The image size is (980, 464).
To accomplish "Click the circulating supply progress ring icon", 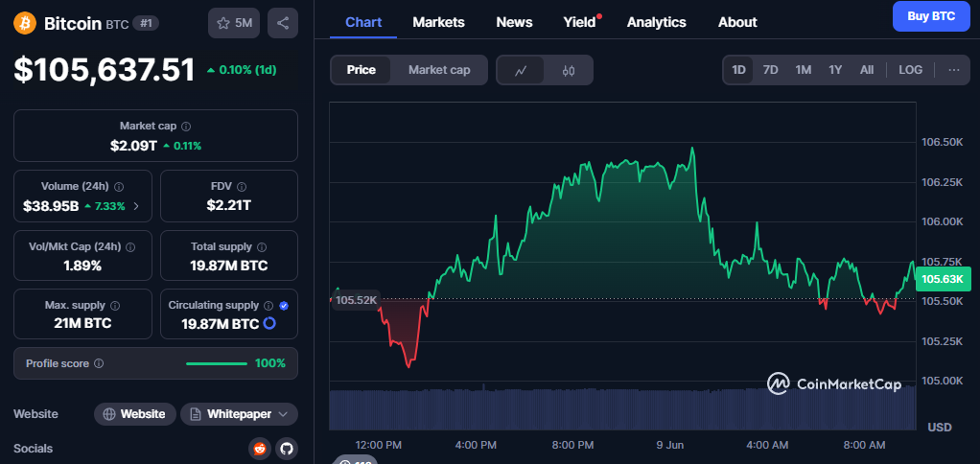I will click(269, 323).
